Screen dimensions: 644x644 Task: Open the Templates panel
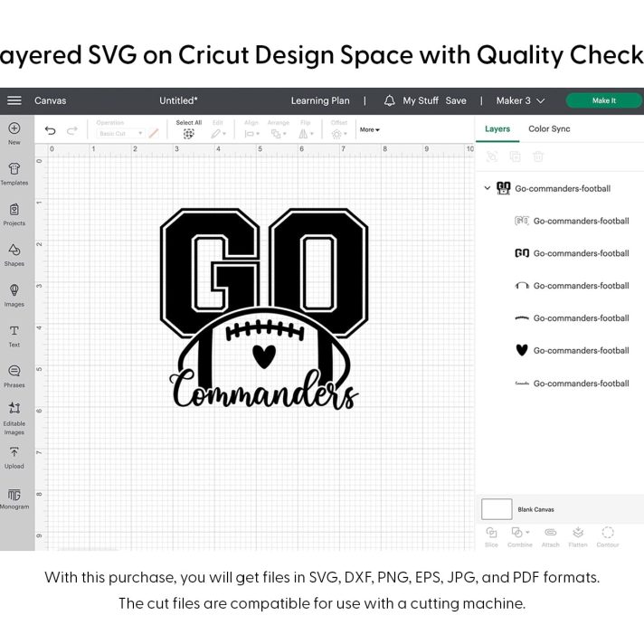point(14,174)
